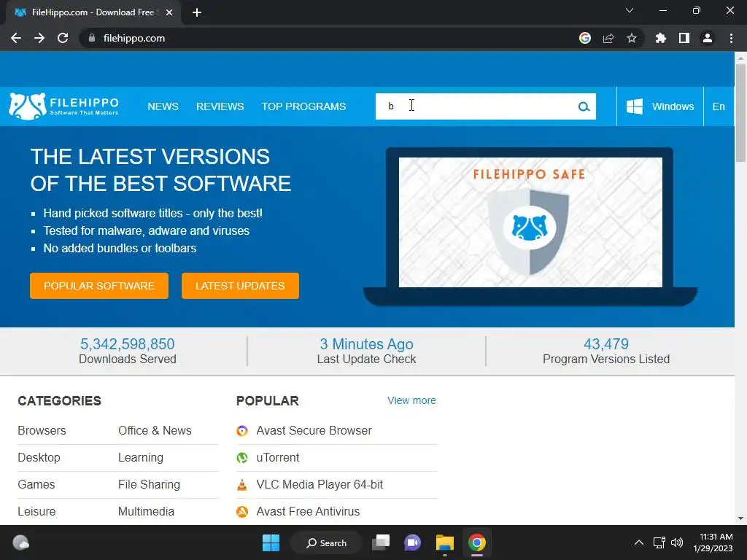Open the Learning category
Screen dimensions: 747x560
click(141, 458)
